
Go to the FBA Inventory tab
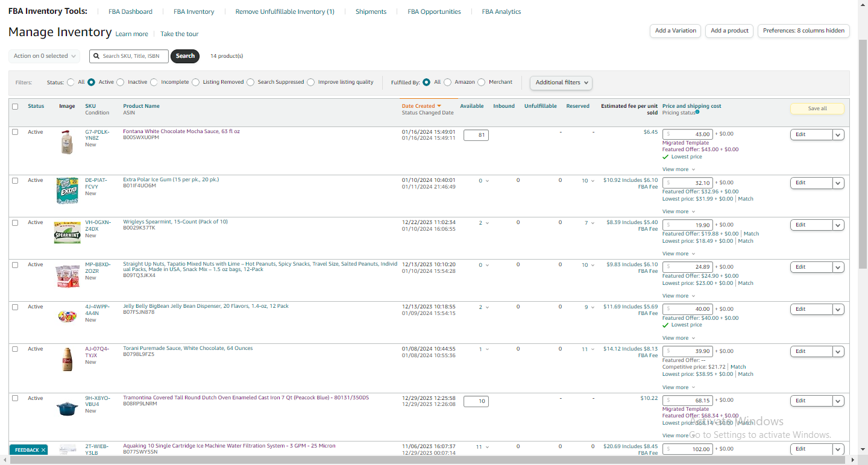coord(193,11)
